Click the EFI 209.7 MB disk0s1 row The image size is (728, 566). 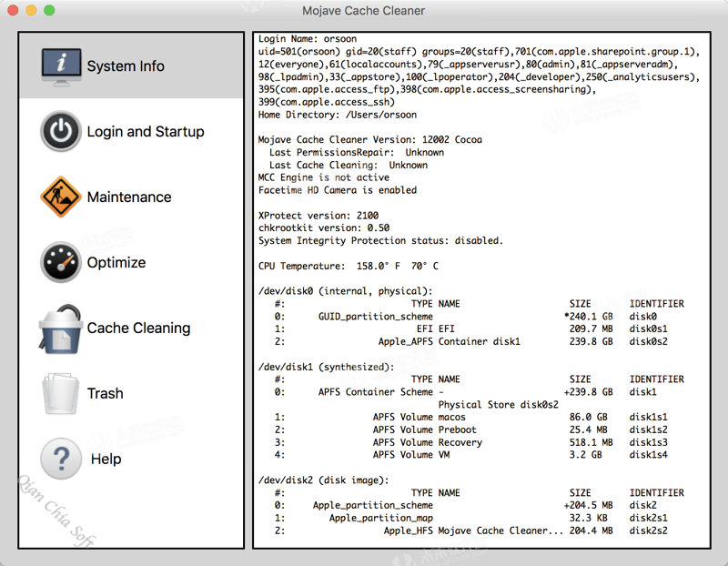coord(470,328)
